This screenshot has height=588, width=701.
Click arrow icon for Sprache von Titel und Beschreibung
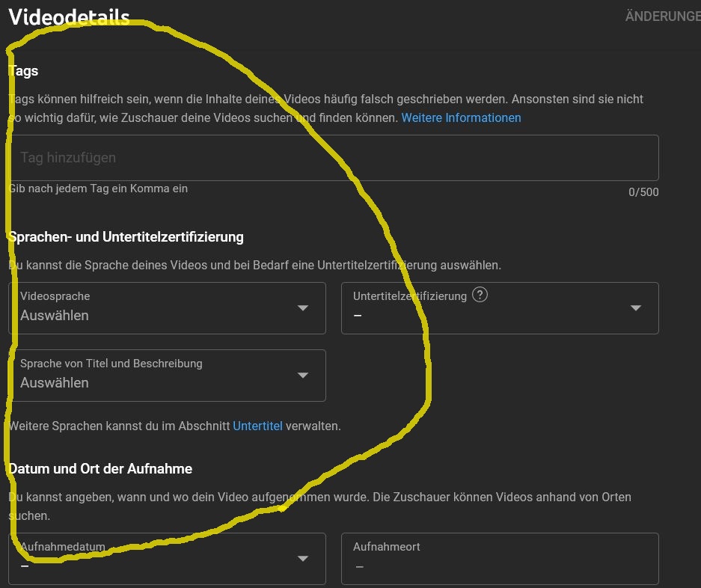[x=303, y=376]
